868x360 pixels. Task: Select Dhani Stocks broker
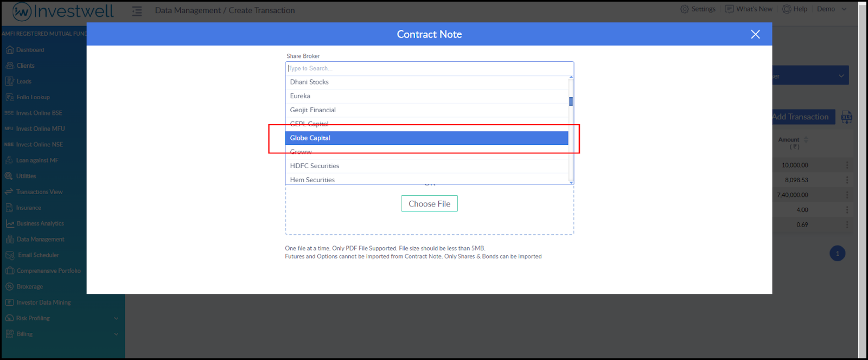(426, 82)
